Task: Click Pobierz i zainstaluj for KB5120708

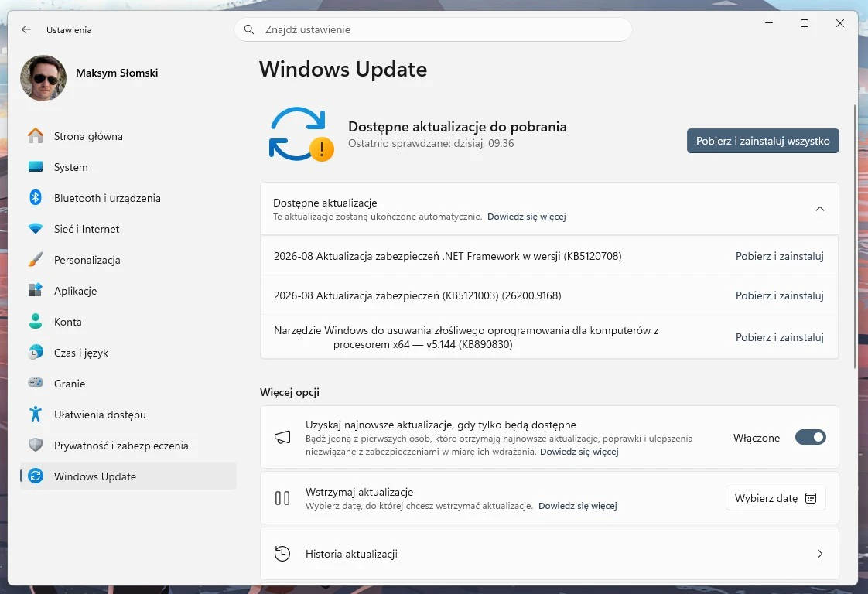Action: [780, 256]
